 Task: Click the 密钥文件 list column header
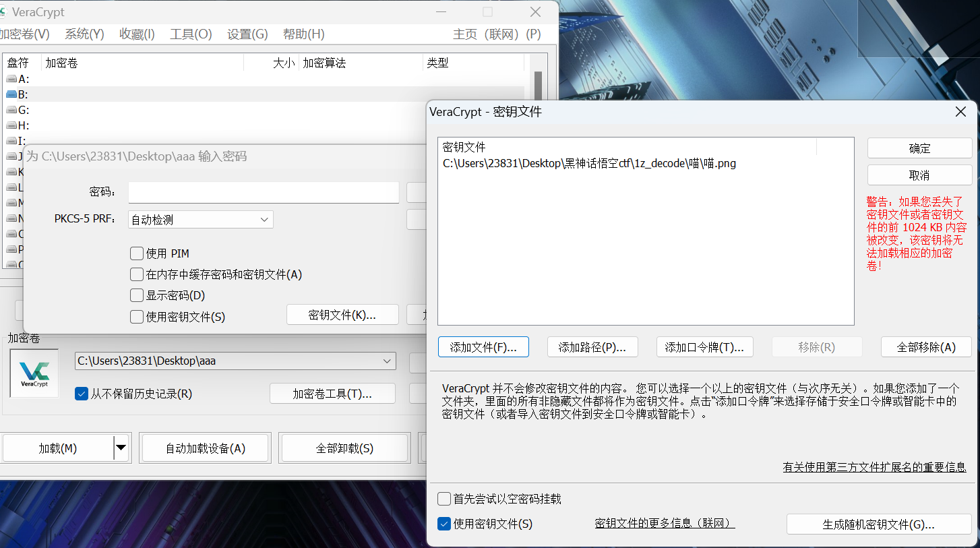click(627, 147)
